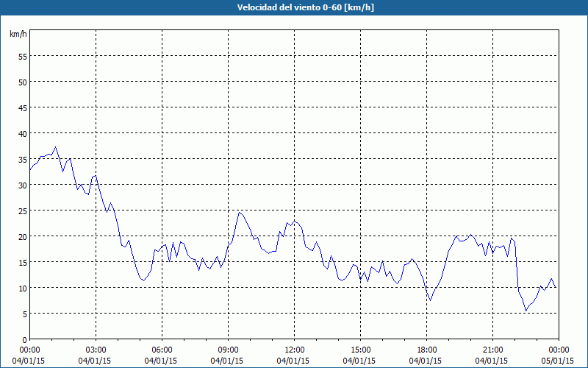The height and width of the screenshot is (368, 588).
Task: Select the 50 y-axis tick label
Action: point(23,82)
